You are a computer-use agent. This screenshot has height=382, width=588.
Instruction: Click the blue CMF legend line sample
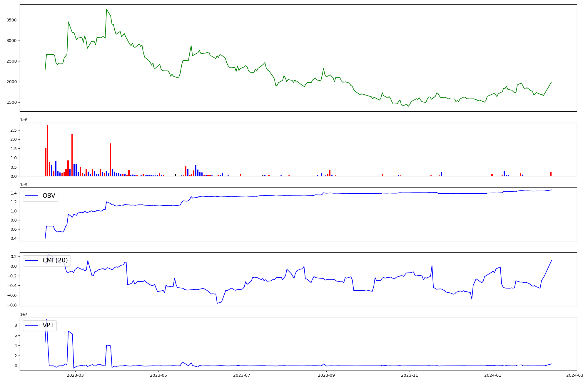32,260
